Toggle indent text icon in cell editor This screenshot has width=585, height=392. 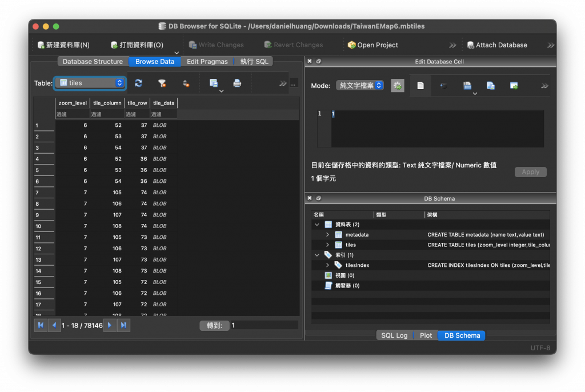[x=443, y=86]
